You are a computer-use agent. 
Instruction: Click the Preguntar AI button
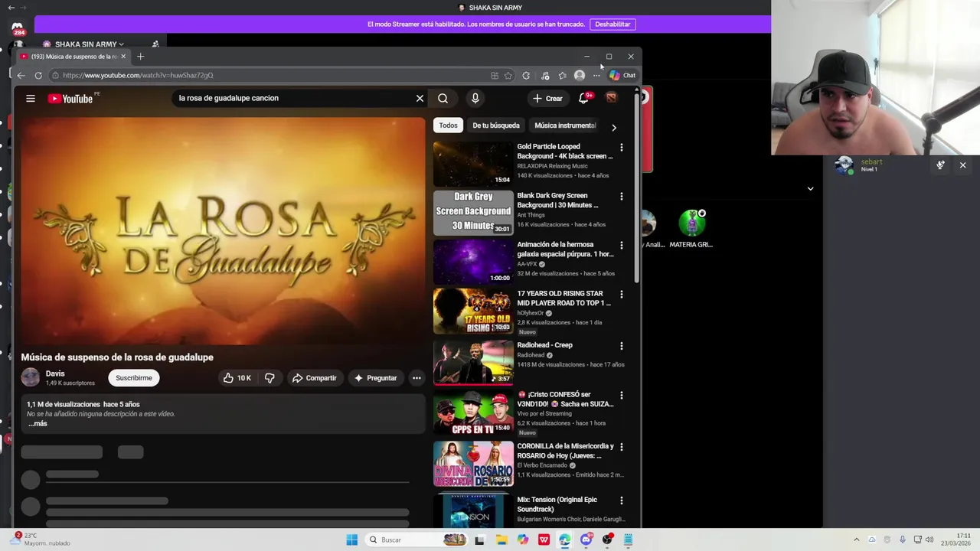tap(375, 378)
